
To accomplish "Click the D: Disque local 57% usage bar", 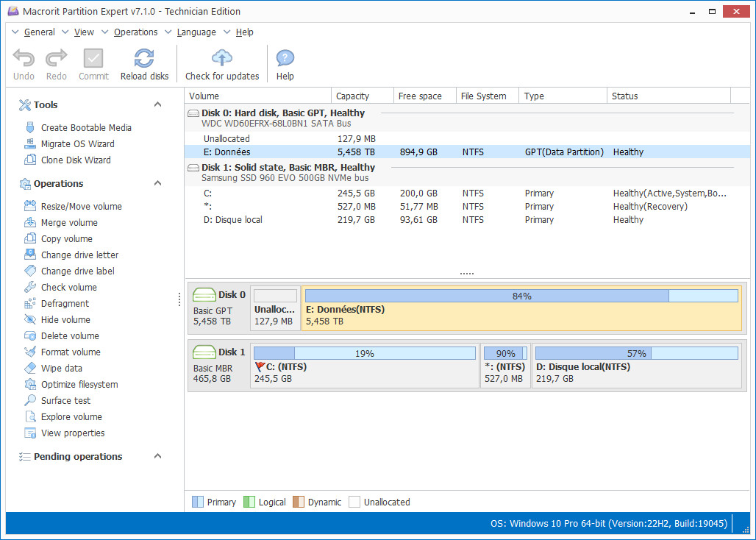I will pyautogui.click(x=636, y=353).
